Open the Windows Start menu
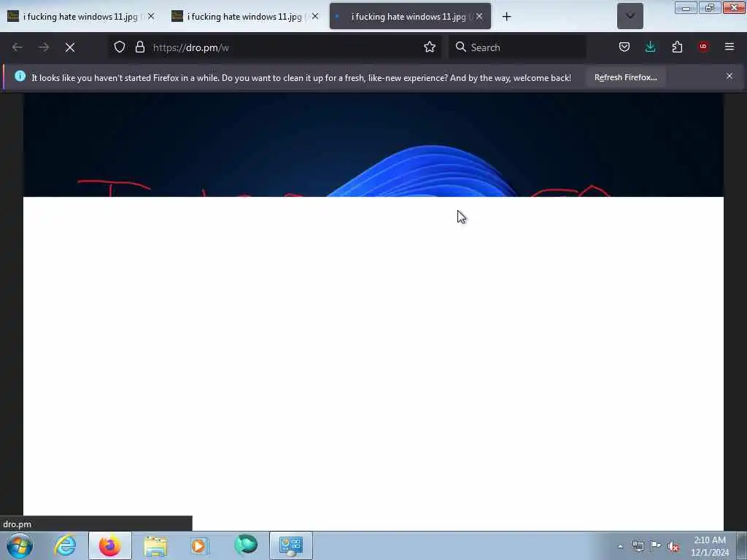The image size is (747, 560). 20,545
